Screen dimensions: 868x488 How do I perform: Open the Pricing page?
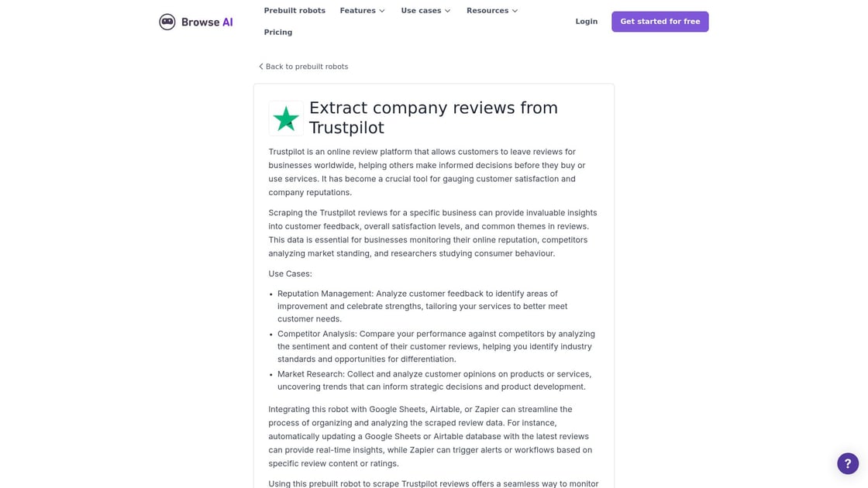pos(278,33)
